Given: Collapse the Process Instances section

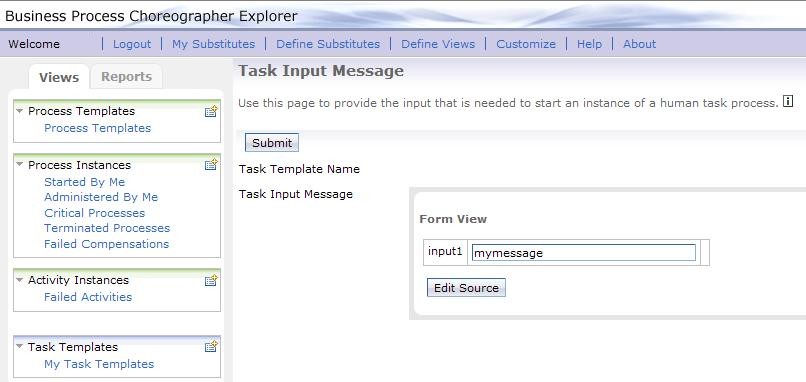Looking at the screenshot, I should pyautogui.click(x=20, y=165).
